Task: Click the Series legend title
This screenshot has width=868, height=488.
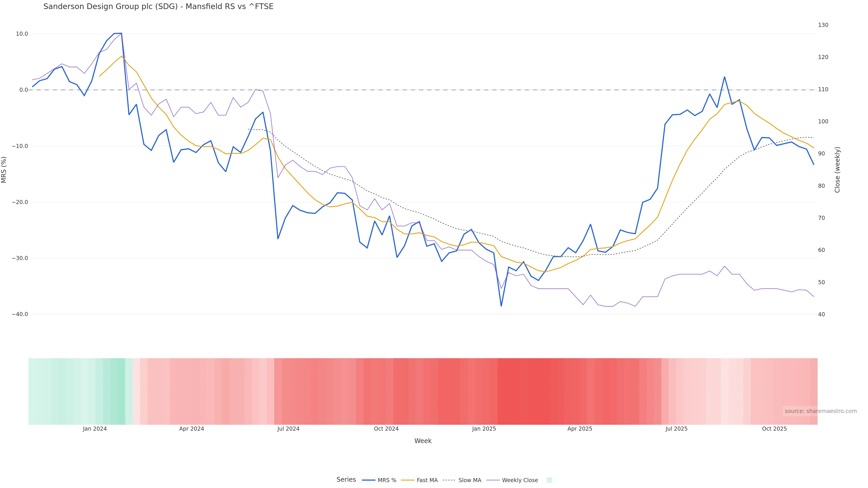Action: click(x=346, y=480)
